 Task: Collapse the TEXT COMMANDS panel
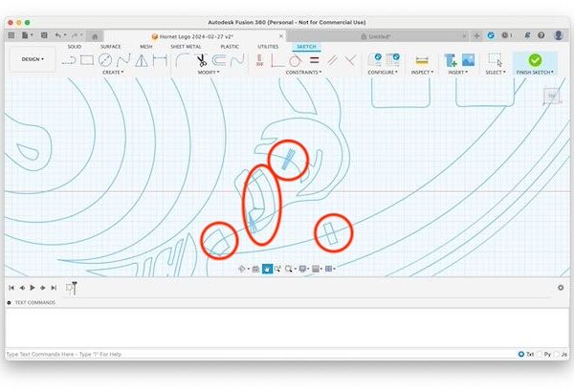click(x=10, y=303)
